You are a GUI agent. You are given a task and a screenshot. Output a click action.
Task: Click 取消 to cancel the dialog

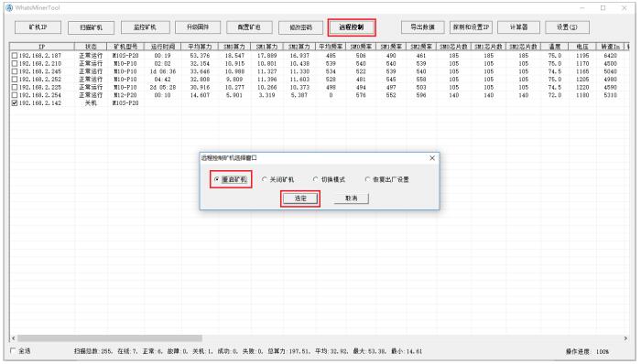[351, 198]
